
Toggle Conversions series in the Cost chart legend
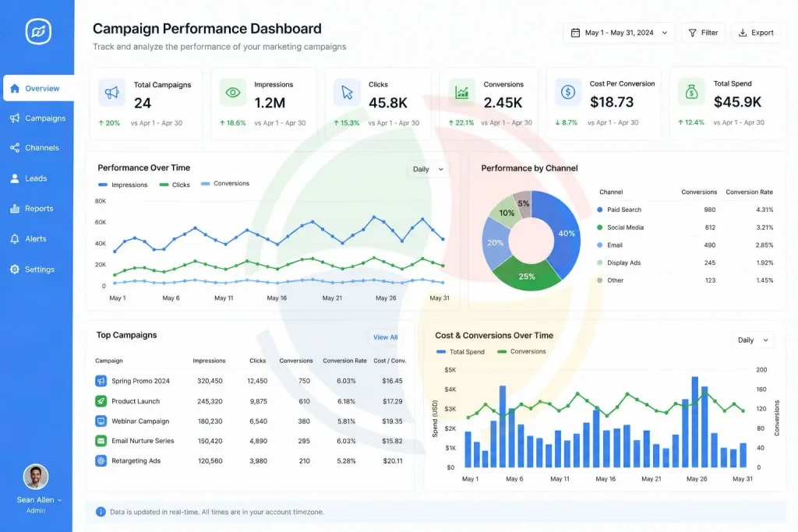coord(521,351)
